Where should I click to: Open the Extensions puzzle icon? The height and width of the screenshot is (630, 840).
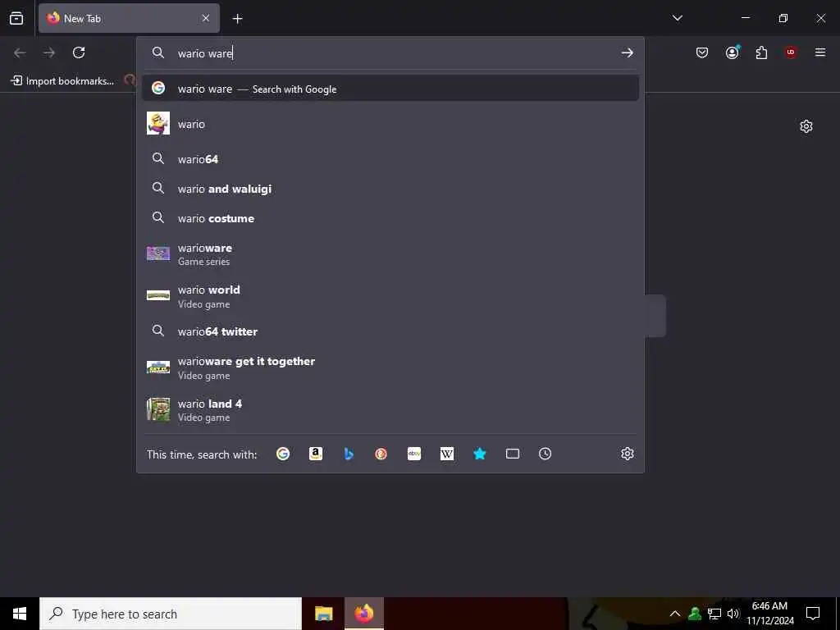click(761, 52)
